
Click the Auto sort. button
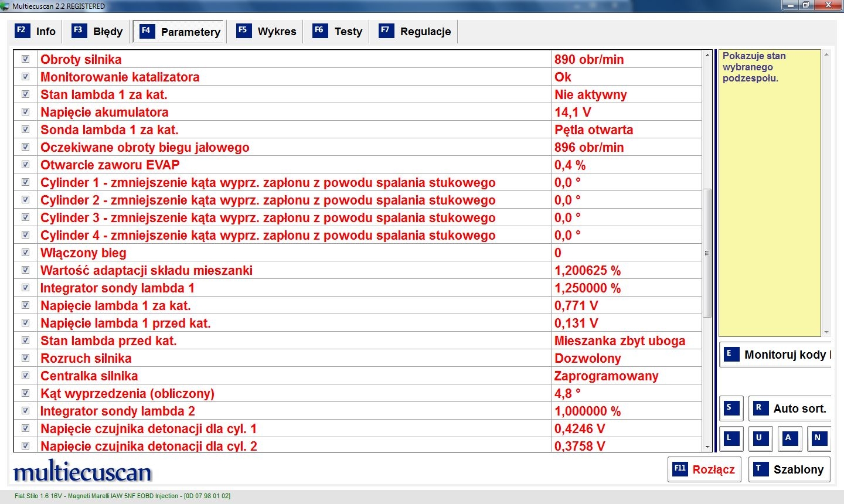coord(790,408)
